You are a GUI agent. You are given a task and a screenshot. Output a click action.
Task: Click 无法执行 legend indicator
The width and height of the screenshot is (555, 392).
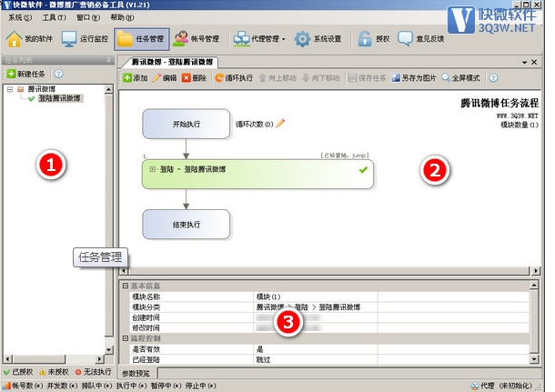[94, 372]
